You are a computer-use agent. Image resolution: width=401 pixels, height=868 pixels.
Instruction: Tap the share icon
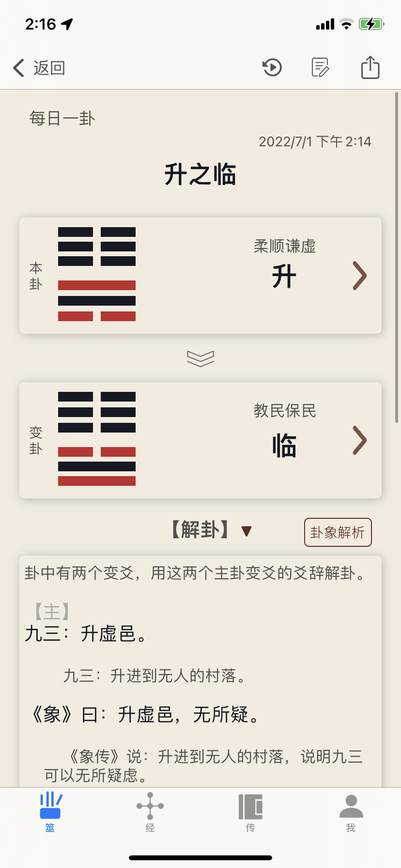[370, 67]
